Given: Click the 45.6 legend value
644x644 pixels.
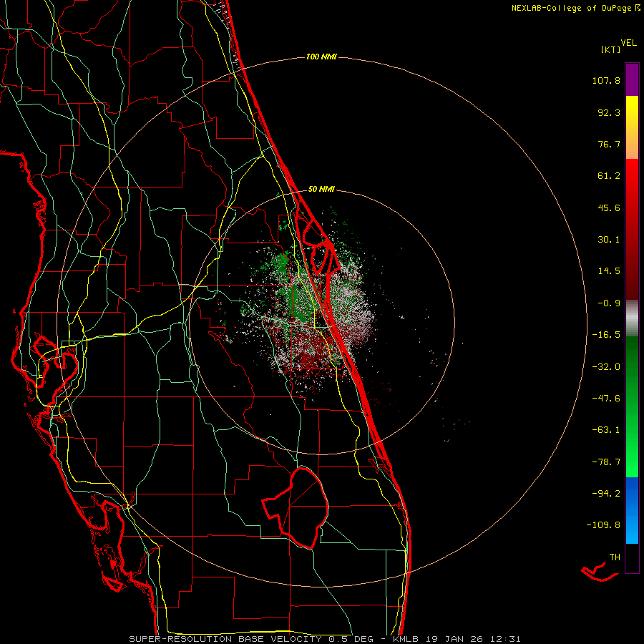Looking at the screenshot, I should click(609, 208).
